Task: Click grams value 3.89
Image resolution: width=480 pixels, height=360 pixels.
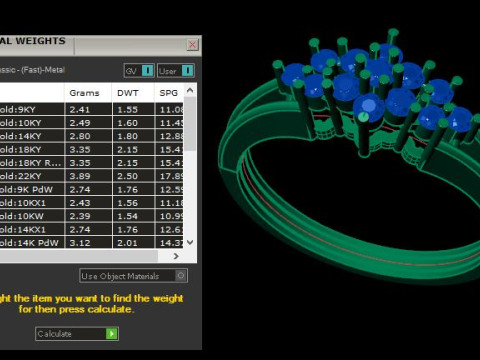Action: pyautogui.click(x=80, y=176)
